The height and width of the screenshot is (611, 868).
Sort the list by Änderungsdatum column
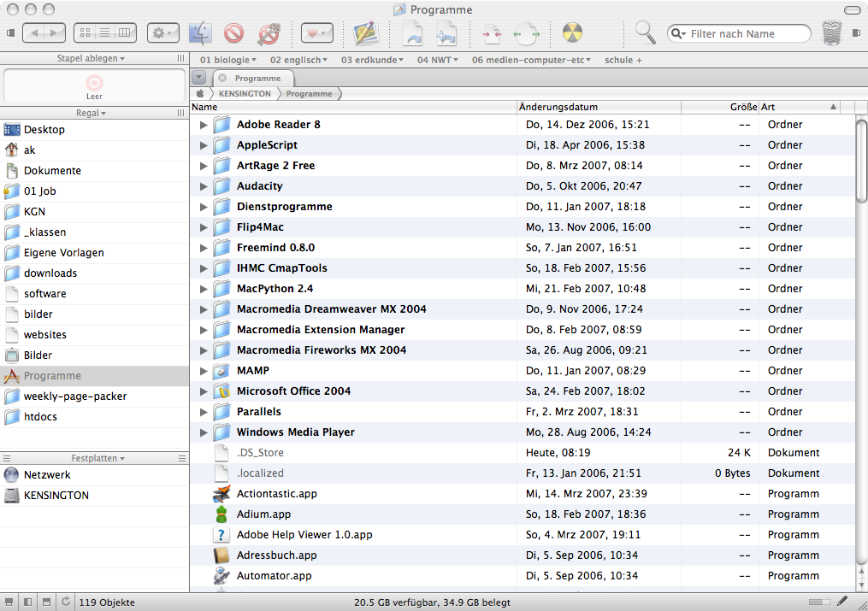599,107
